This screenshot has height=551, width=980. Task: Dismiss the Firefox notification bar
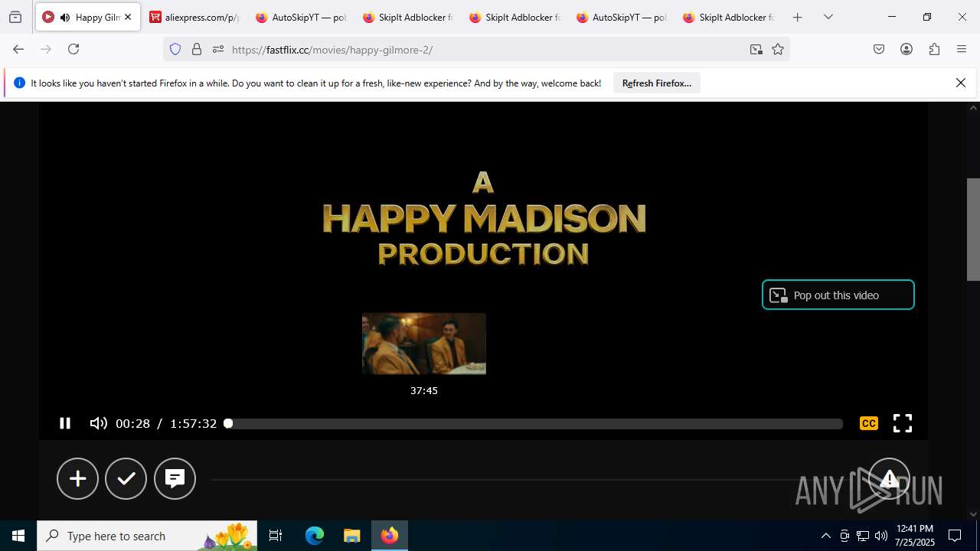[x=961, y=83]
